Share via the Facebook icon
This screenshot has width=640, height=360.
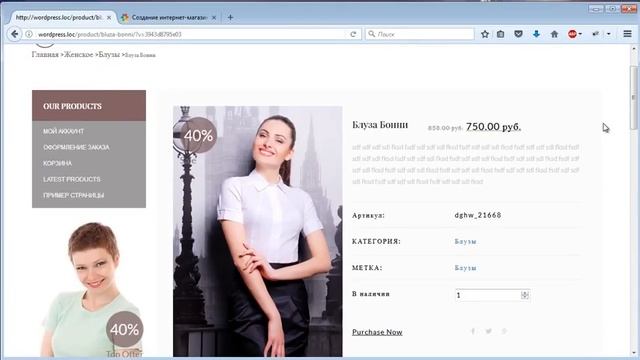(x=473, y=331)
